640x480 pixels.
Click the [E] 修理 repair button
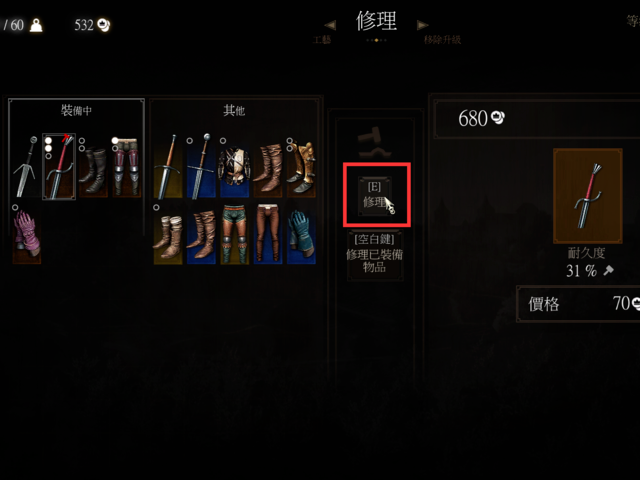[x=375, y=195]
